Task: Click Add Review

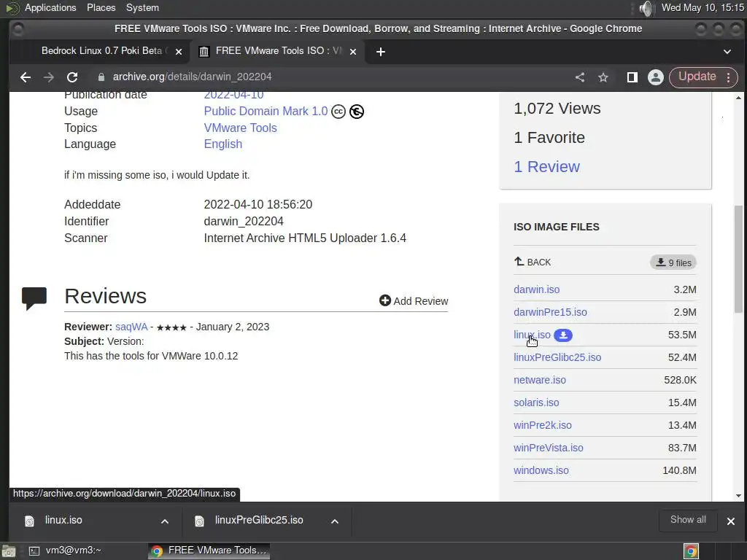Action: coord(414,301)
